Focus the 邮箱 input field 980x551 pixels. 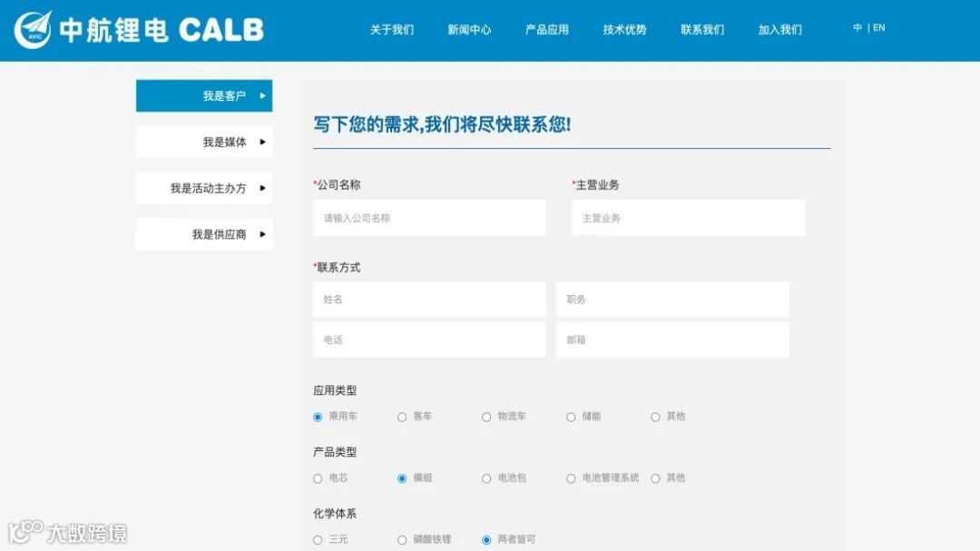672,339
